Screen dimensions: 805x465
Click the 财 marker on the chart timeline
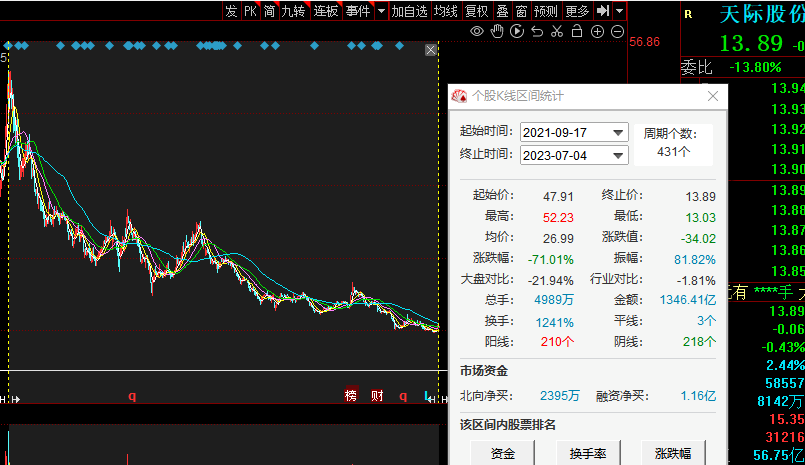[x=377, y=395]
